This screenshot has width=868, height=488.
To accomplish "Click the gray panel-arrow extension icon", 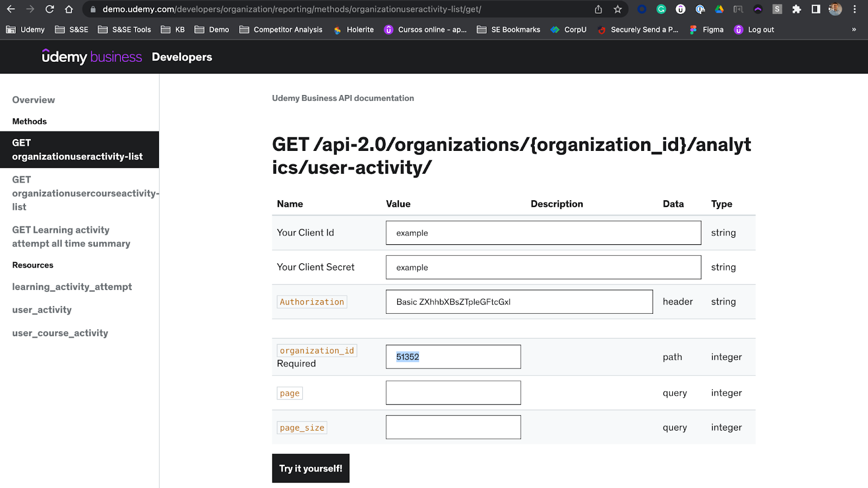I will [738, 9].
